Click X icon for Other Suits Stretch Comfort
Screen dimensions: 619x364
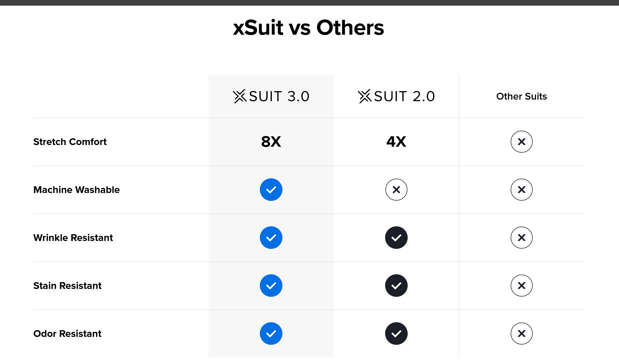point(522,142)
